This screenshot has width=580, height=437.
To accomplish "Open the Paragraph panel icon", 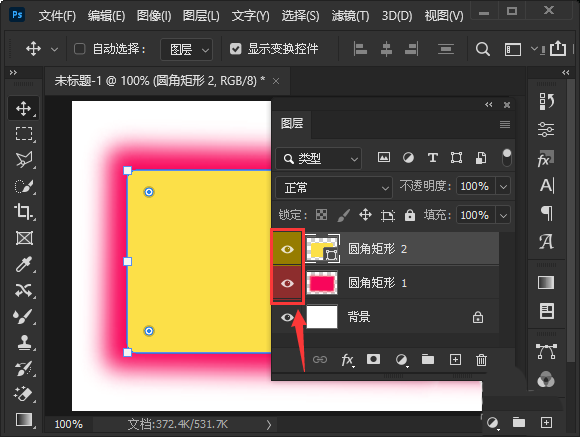I will click(546, 214).
